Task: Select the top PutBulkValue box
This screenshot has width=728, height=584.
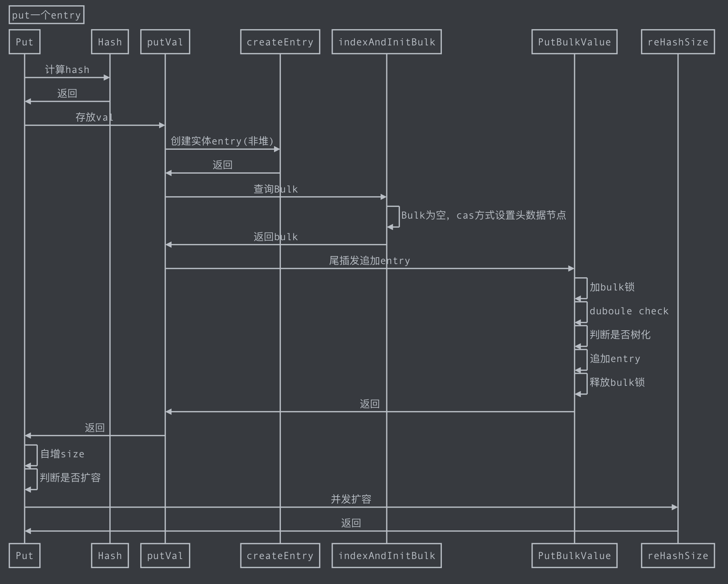Action: [x=574, y=42]
